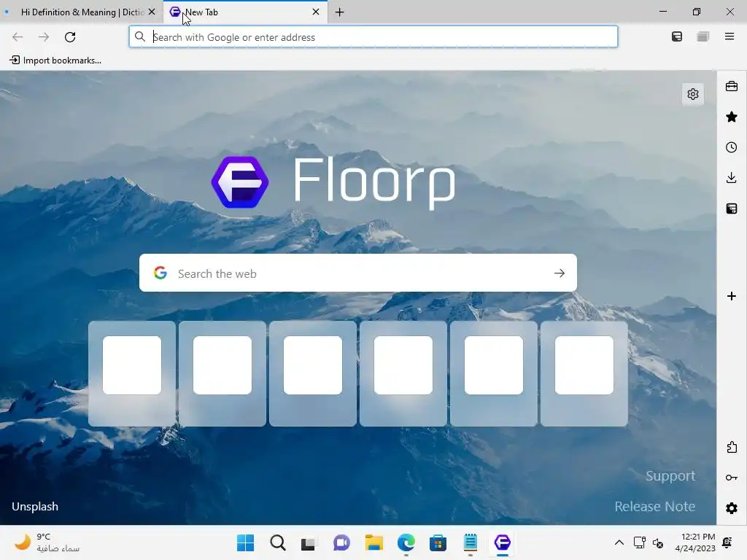
Task: Open History clock icon in sidebar
Action: tap(731, 147)
